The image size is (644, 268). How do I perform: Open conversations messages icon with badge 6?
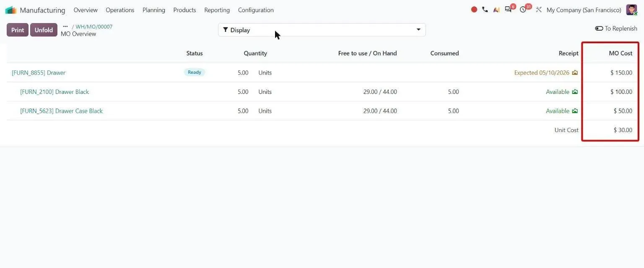[x=509, y=10]
